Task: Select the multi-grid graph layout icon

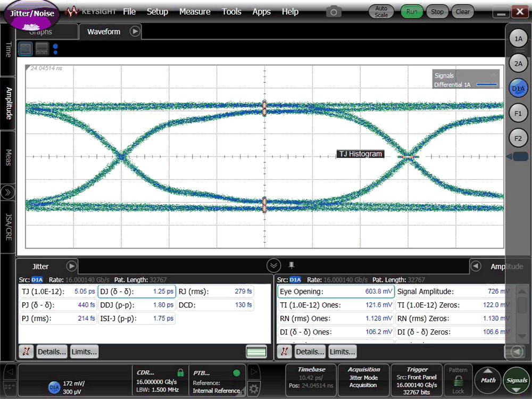Action: [x=41, y=48]
